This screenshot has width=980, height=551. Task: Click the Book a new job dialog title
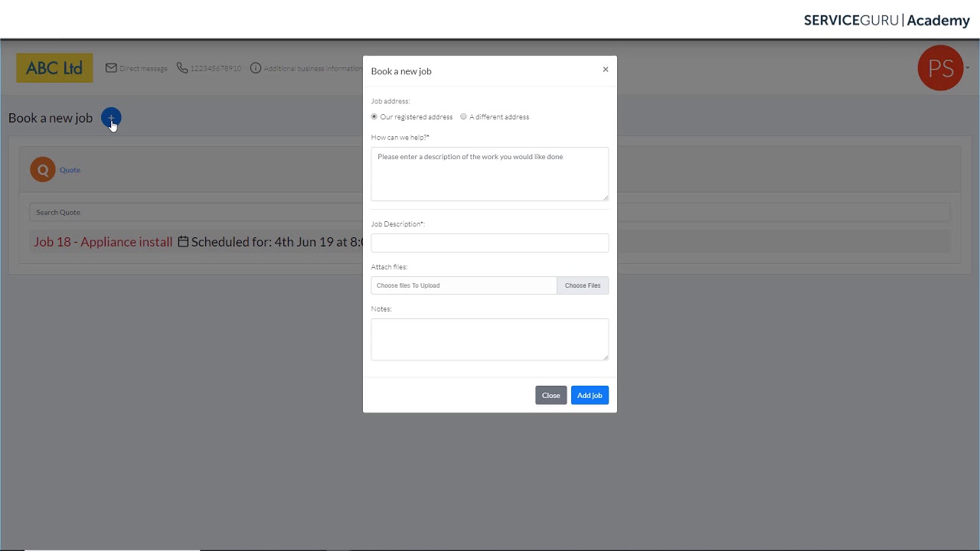[401, 71]
